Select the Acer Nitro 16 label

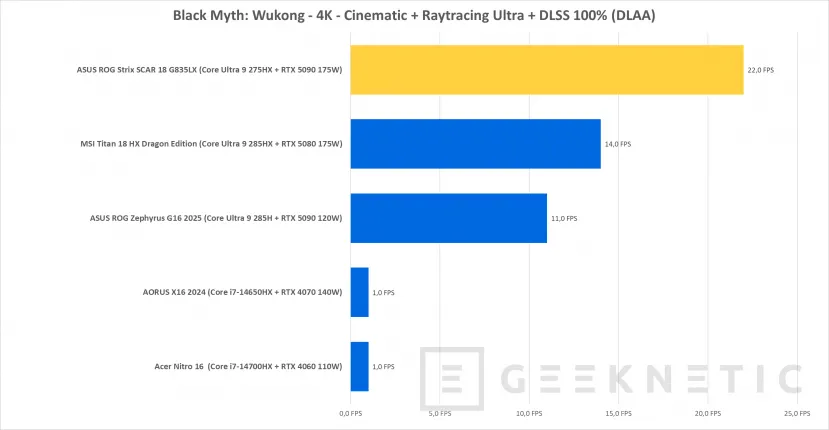coord(248,366)
